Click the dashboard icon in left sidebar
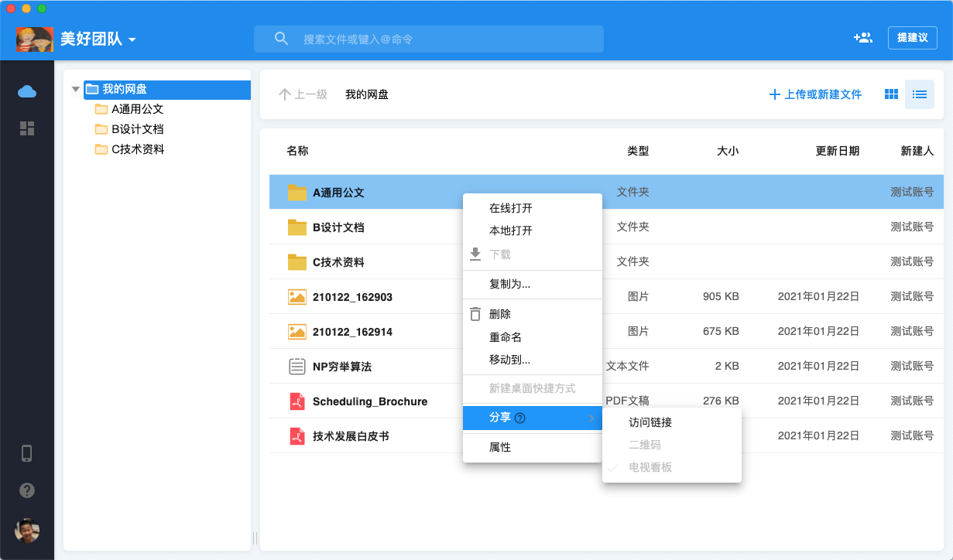 27,128
